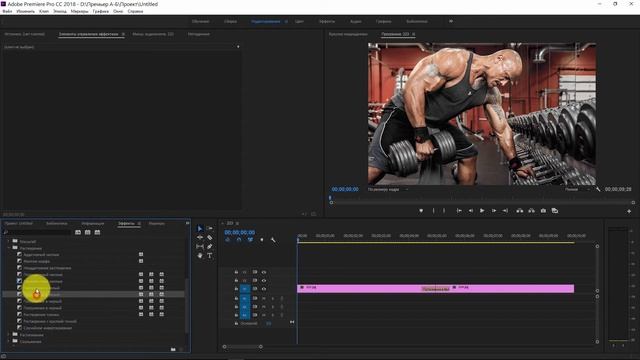The image size is (640, 360).
Task: Open timeline display settings wrench
Action: click(273, 240)
